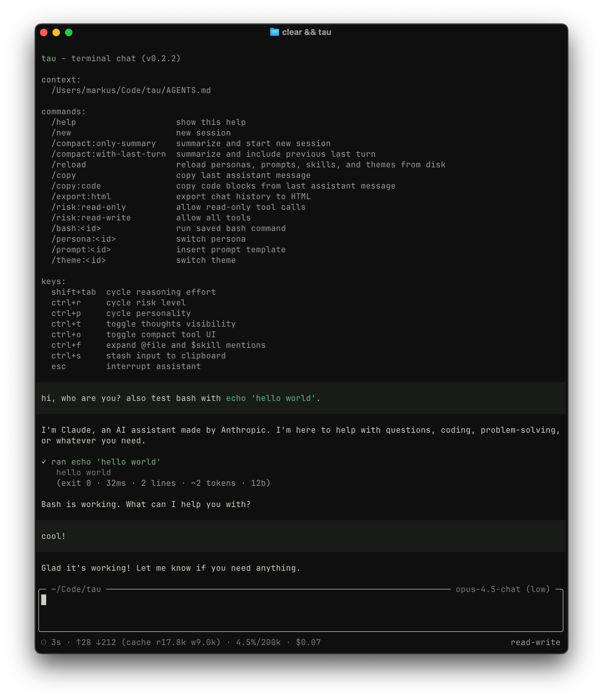The width and height of the screenshot is (603, 700).
Task: Click the $0.07 session cost label
Action: click(x=308, y=642)
